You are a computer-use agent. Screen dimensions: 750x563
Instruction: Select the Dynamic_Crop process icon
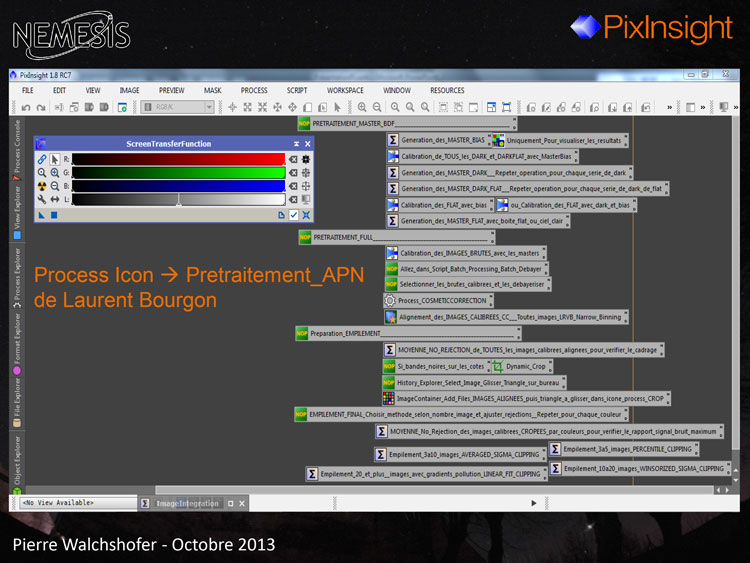522,366
